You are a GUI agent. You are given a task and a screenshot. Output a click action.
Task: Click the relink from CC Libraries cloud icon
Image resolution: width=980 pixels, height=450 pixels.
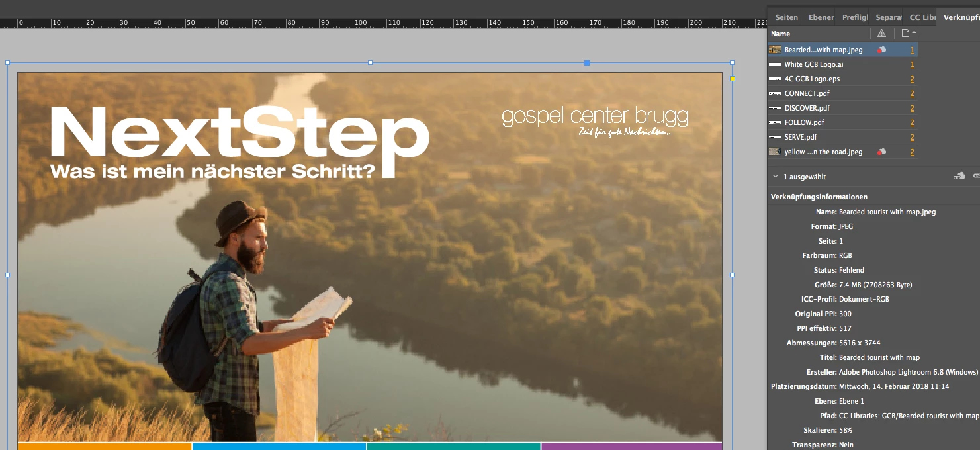point(959,176)
